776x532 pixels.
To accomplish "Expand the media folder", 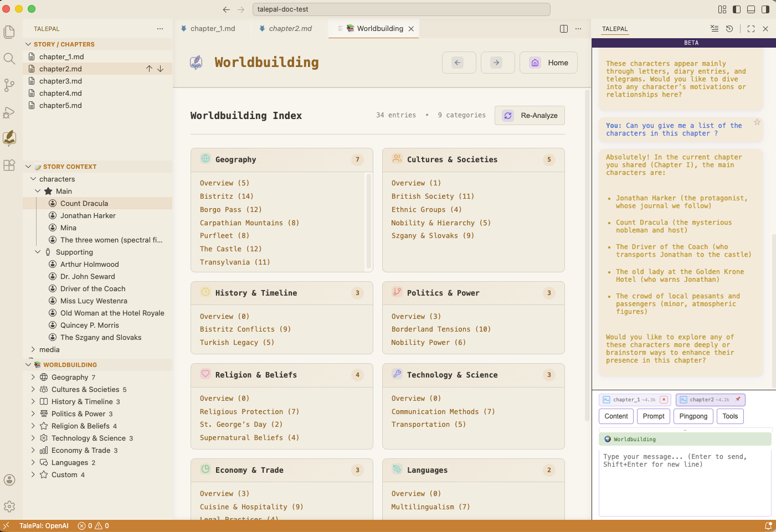I will click(x=33, y=349).
